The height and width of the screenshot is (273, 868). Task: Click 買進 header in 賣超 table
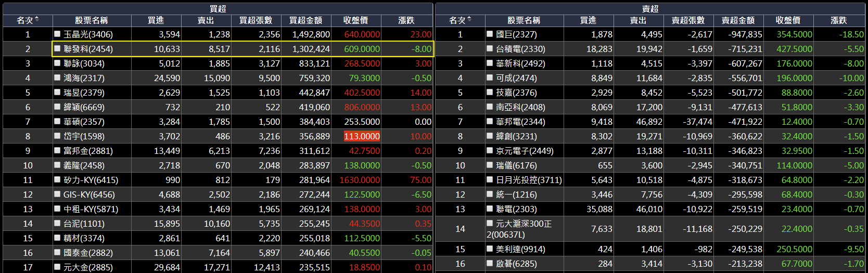coord(588,20)
